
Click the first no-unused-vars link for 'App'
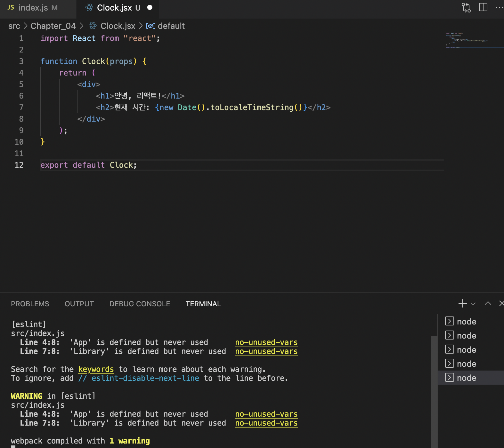pyautogui.click(x=266, y=342)
